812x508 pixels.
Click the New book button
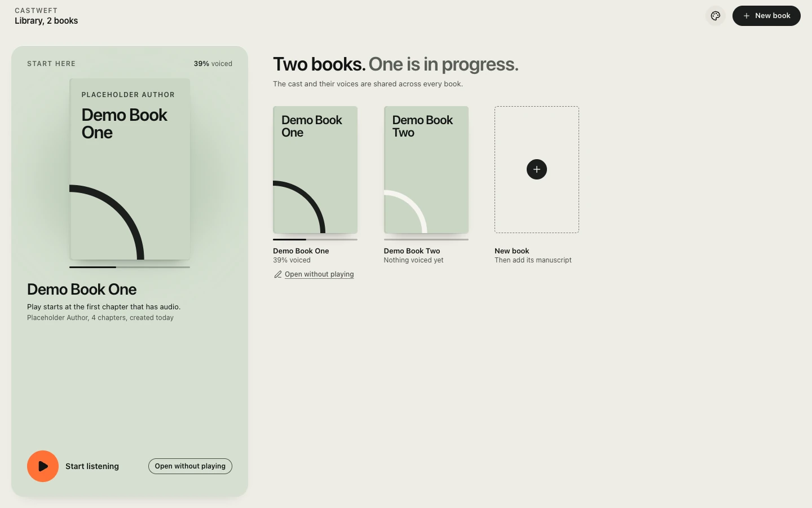pyautogui.click(x=766, y=16)
